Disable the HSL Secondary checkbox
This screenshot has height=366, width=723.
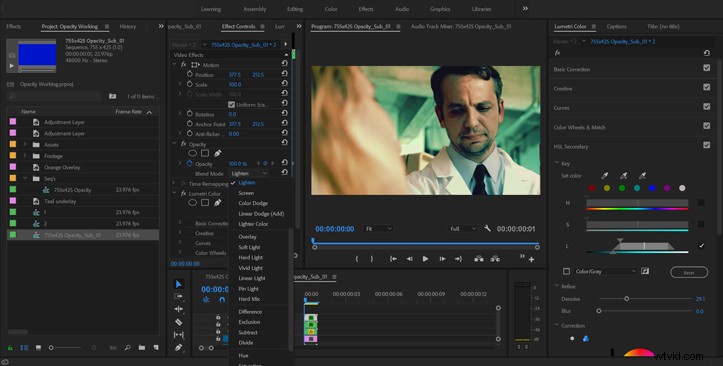[x=706, y=146]
